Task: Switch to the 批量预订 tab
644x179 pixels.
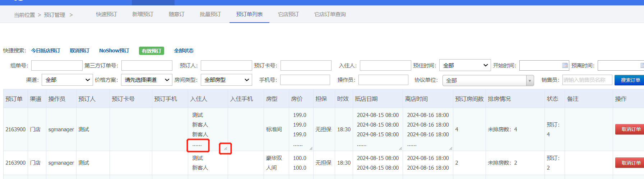Action: coord(210,14)
